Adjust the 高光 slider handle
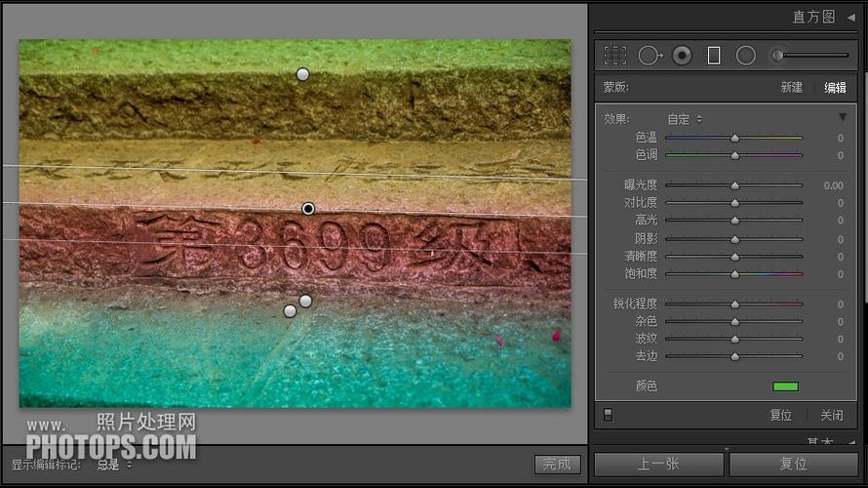The image size is (868, 488). click(735, 221)
